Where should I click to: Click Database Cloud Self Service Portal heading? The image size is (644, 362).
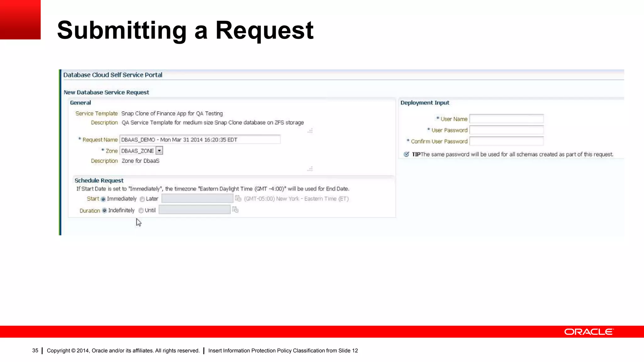click(113, 75)
